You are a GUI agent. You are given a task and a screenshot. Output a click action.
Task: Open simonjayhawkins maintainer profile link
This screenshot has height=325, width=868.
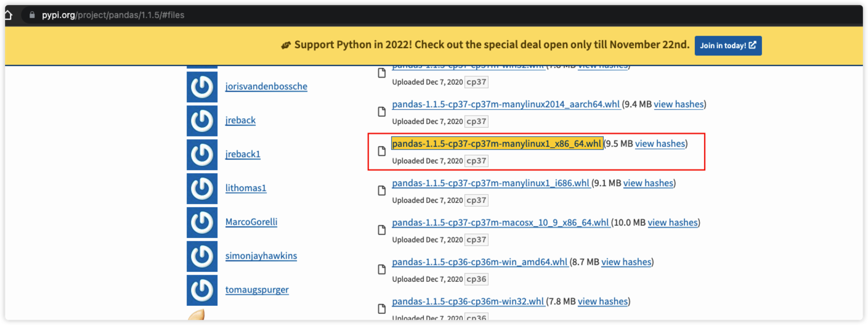click(261, 256)
